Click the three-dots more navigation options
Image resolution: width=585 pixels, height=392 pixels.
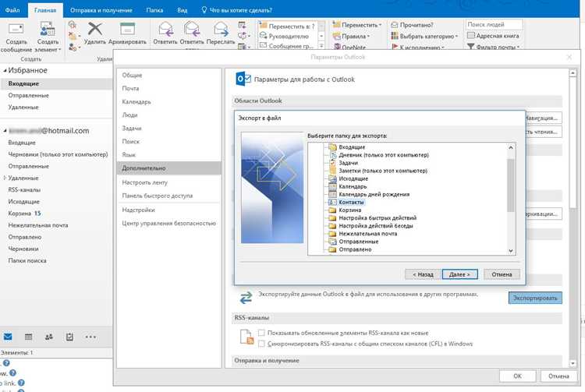90,337
